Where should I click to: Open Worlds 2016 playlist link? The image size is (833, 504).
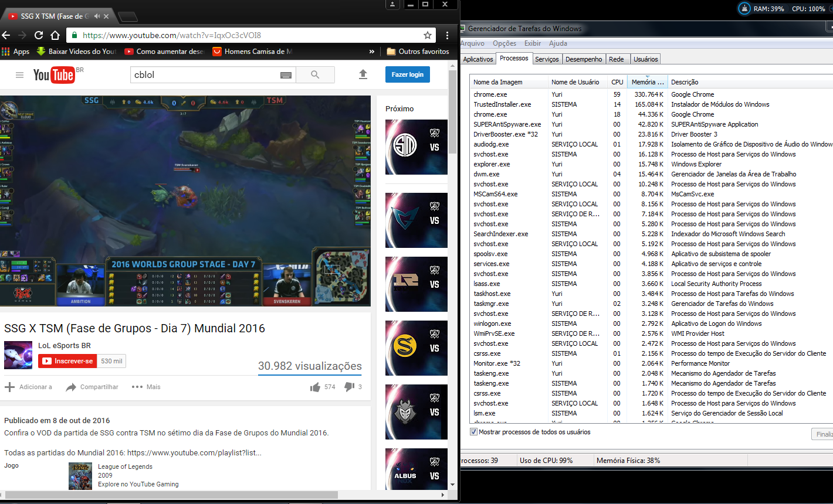[194, 453]
